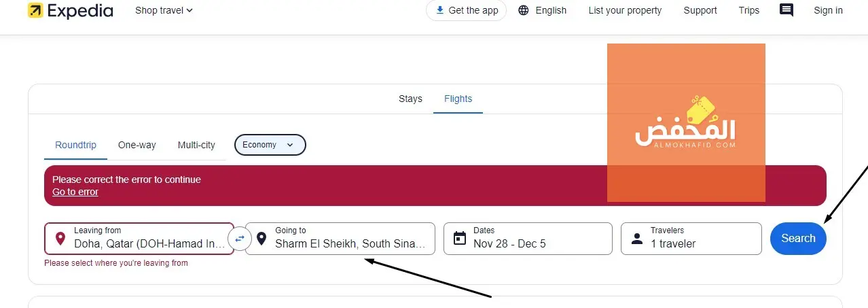This screenshot has height=308, width=868.
Task: Switch to the Stays tab
Action: [410, 99]
